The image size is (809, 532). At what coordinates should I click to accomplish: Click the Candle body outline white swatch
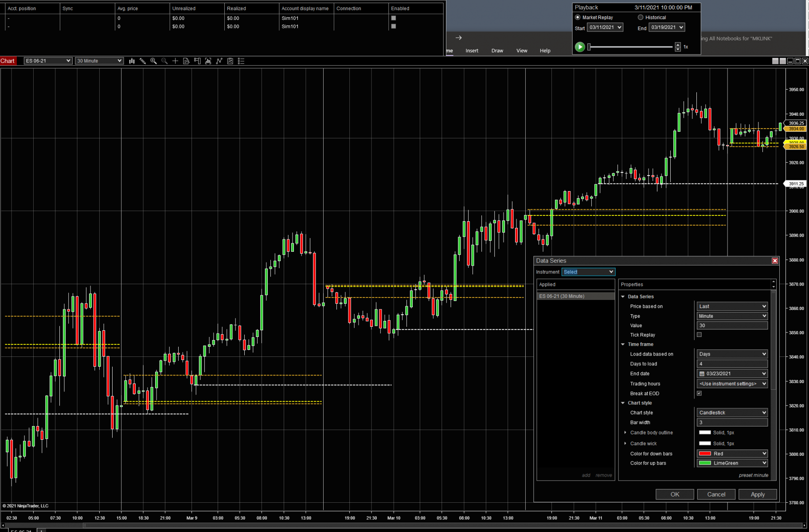[x=705, y=433]
